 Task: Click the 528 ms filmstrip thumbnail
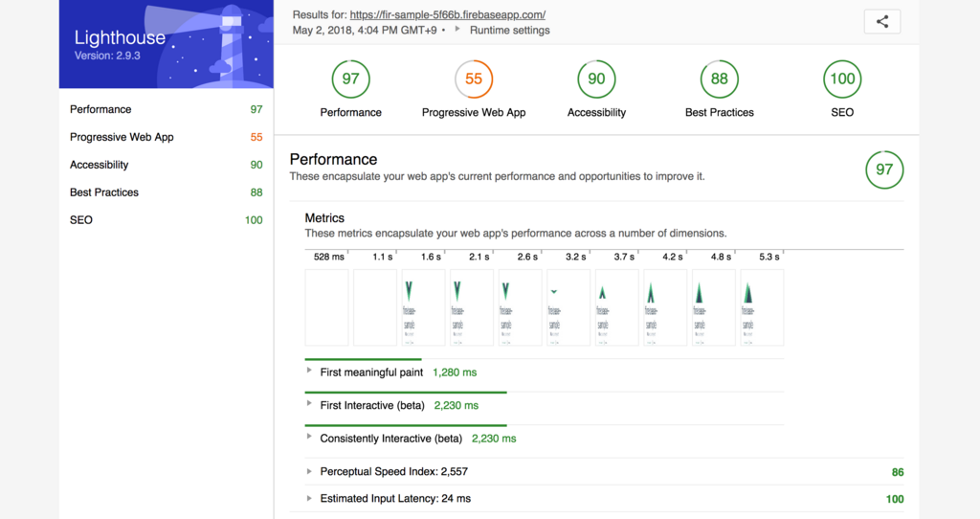point(327,307)
